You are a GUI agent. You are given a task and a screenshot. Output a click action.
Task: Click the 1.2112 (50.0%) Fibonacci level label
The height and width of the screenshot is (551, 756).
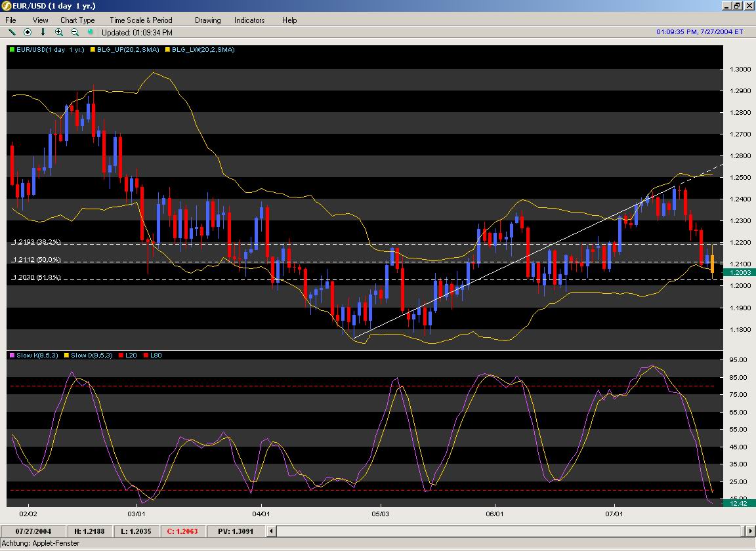click(37, 260)
